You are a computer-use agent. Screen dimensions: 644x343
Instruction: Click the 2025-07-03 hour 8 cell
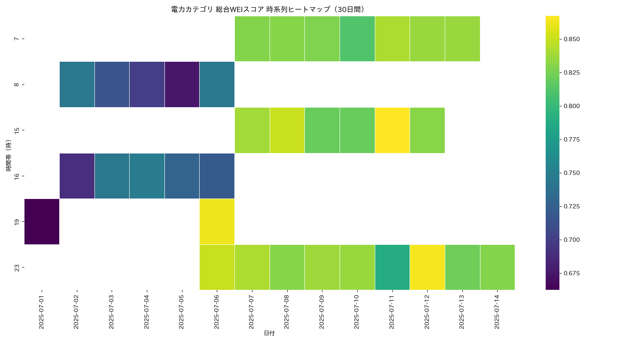tap(112, 84)
